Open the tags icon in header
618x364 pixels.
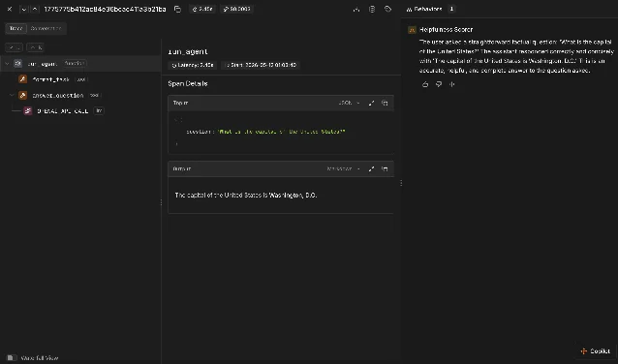pos(387,9)
